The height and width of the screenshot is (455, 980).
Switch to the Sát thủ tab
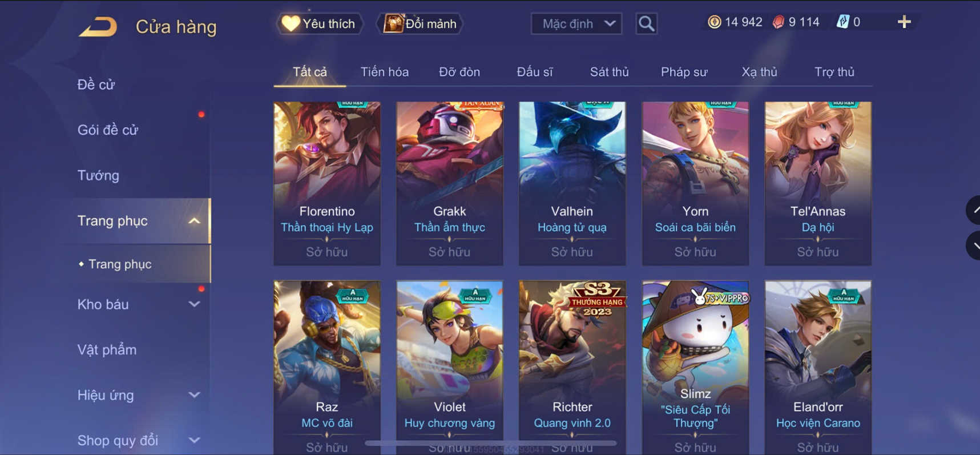click(609, 72)
